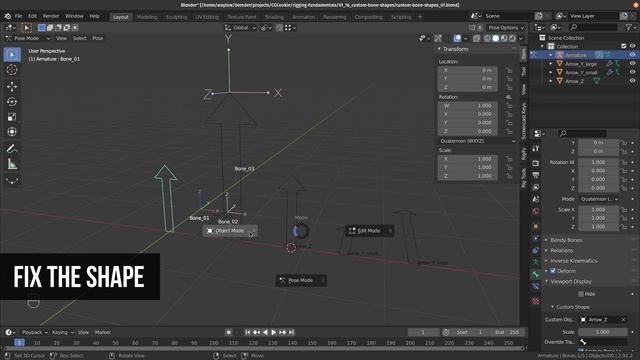Uncheck the Collection exclude checkbox

click(623, 47)
